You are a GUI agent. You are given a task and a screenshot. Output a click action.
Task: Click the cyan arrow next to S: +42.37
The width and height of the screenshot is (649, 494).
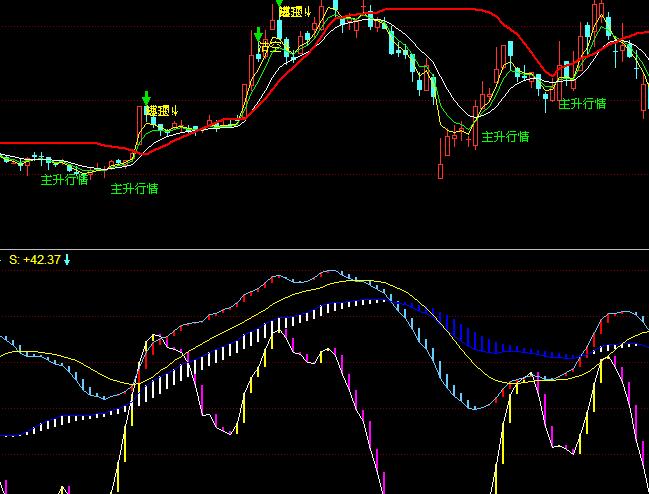[x=67, y=260]
